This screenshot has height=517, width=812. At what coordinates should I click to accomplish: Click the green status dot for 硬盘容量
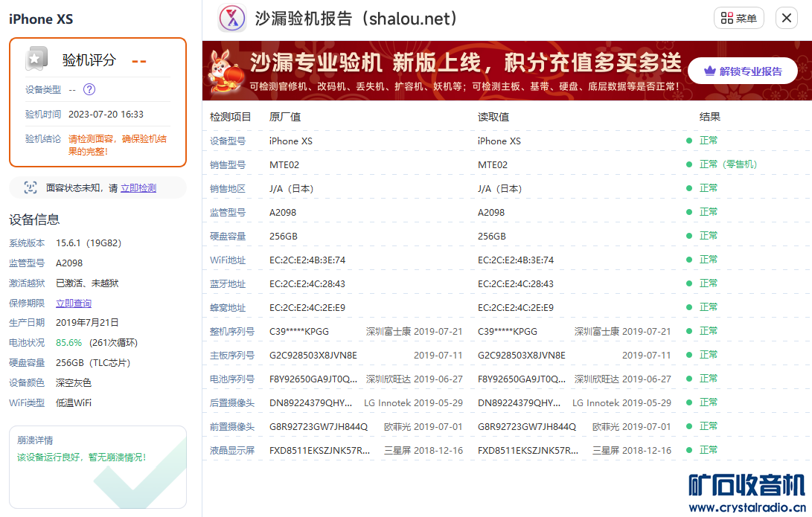(x=688, y=236)
